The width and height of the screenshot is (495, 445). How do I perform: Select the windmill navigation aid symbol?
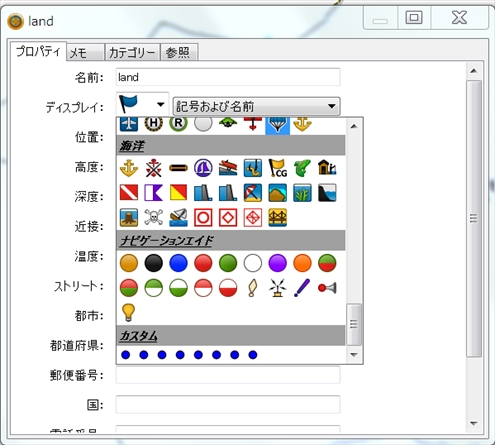coord(277,288)
